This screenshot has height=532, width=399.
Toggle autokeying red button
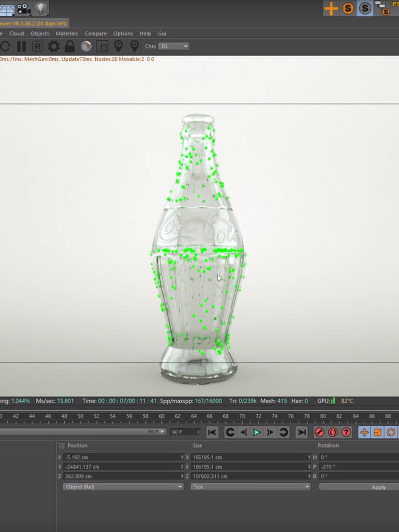click(333, 432)
